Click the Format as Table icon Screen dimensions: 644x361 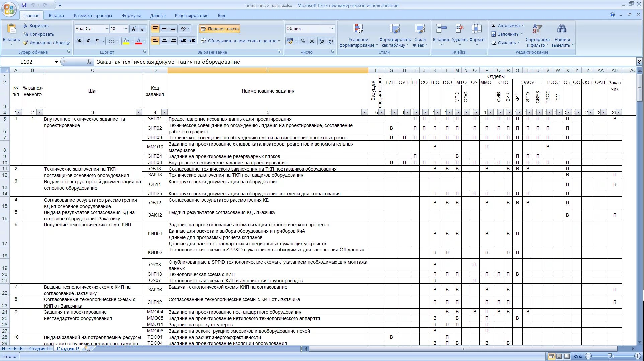pos(395,29)
